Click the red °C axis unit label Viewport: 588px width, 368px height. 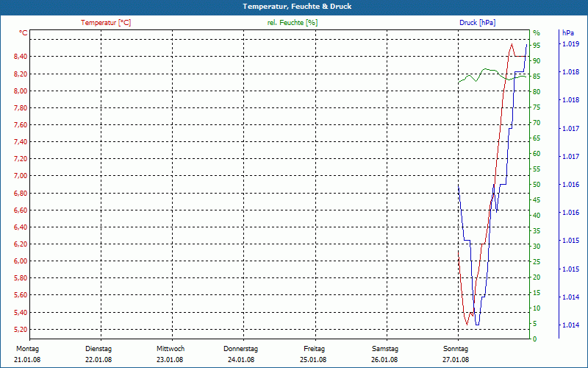24,33
